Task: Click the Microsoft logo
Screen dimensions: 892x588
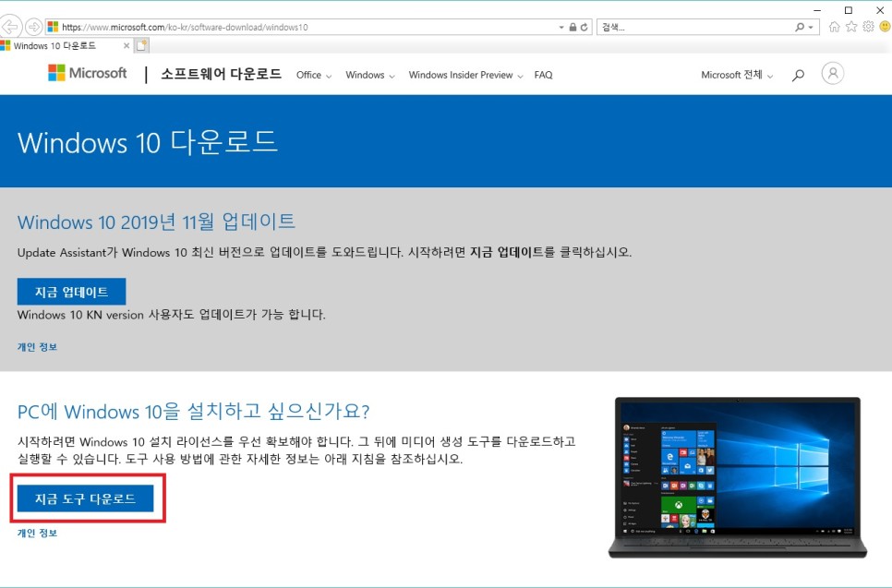Action: point(88,73)
